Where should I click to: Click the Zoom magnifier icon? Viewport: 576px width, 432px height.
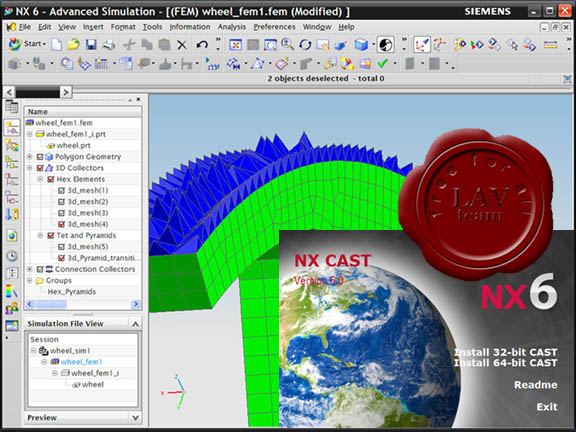click(x=287, y=44)
